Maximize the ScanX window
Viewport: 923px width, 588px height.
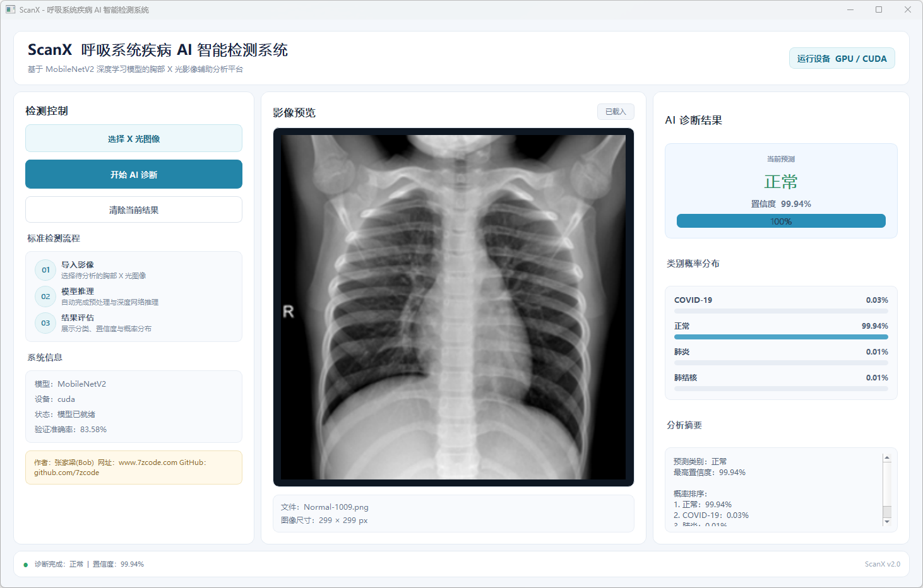pyautogui.click(x=879, y=9)
